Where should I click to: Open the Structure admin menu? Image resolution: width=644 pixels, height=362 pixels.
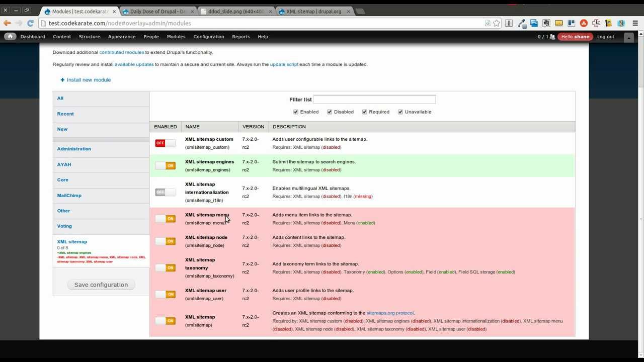(x=90, y=37)
